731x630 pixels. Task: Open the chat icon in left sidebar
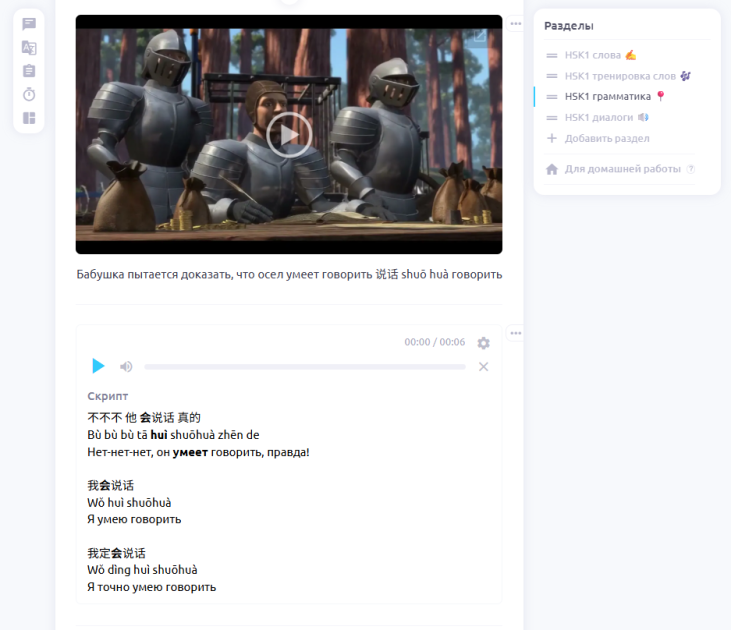[29, 24]
